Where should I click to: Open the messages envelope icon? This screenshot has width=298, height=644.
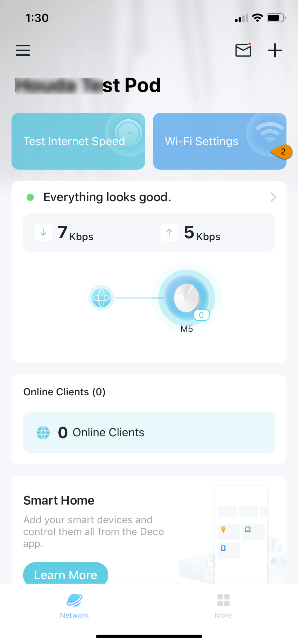tap(244, 50)
